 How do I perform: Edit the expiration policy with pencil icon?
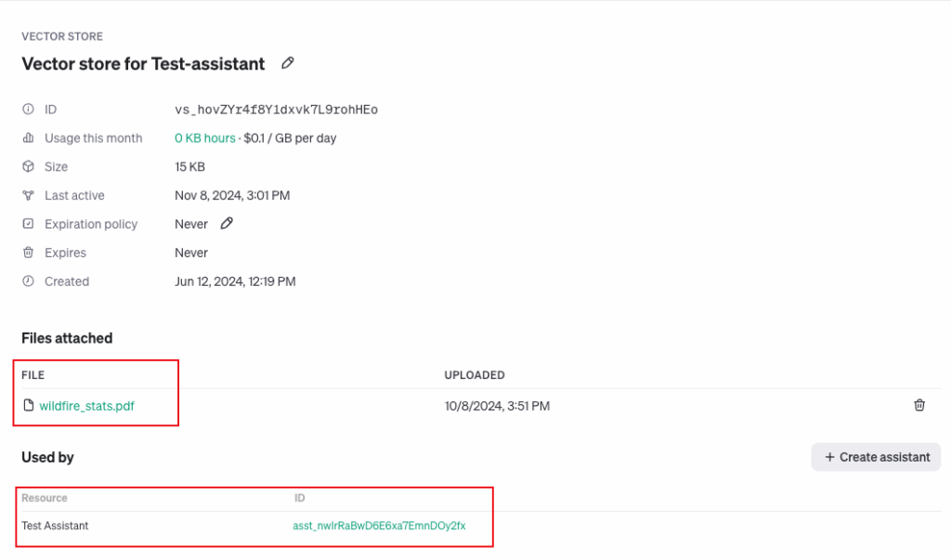[227, 224]
